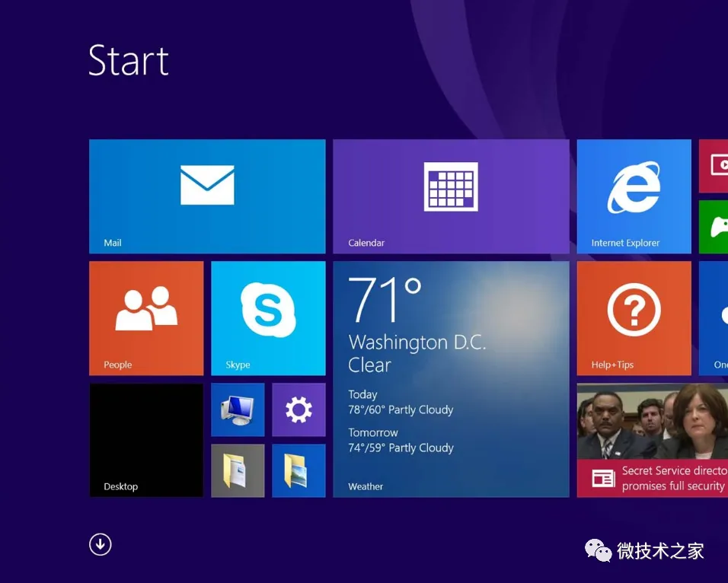The height and width of the screenshot is (583, 728).
Task: Open the This PC computer monitor tile
Action: click(x=238, y=409)
